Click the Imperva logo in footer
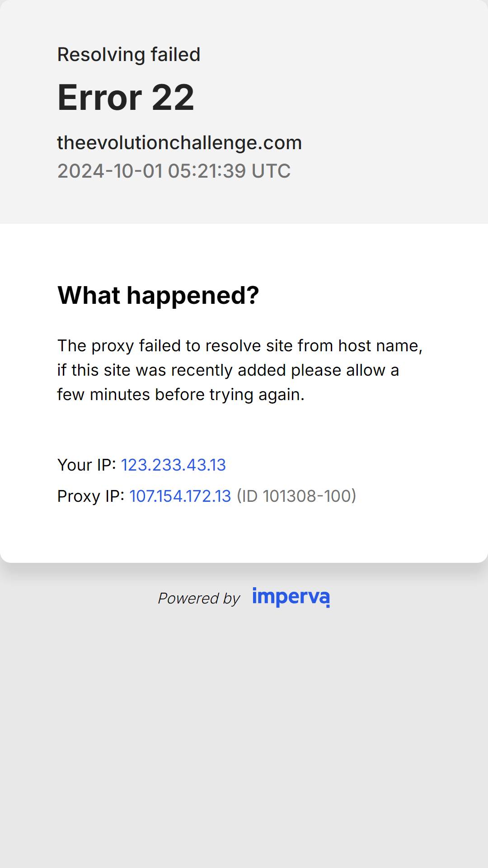Viewport: 488px width, 868px height. coord(291,597)
